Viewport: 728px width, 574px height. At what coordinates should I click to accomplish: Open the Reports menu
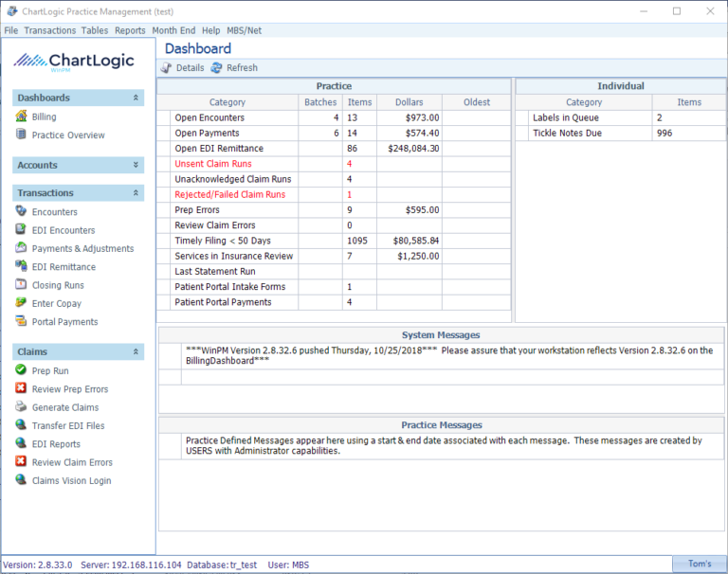point(130,30)
